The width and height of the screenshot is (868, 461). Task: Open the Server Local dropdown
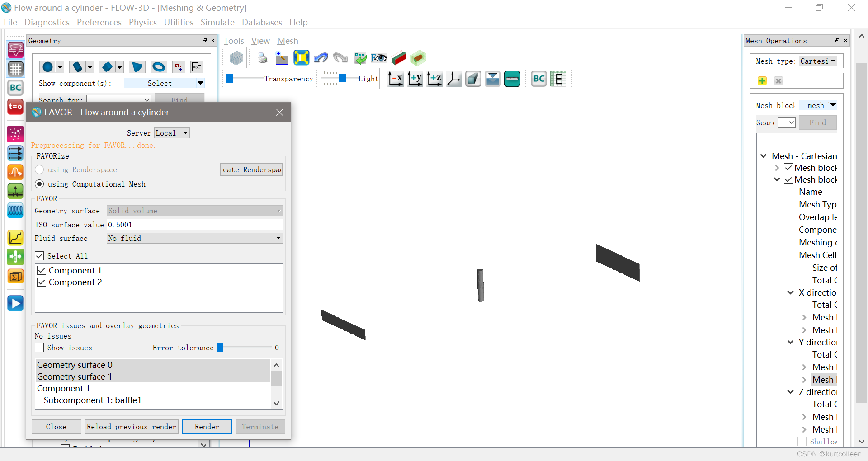pyautogui.click(x=171, y=132)
